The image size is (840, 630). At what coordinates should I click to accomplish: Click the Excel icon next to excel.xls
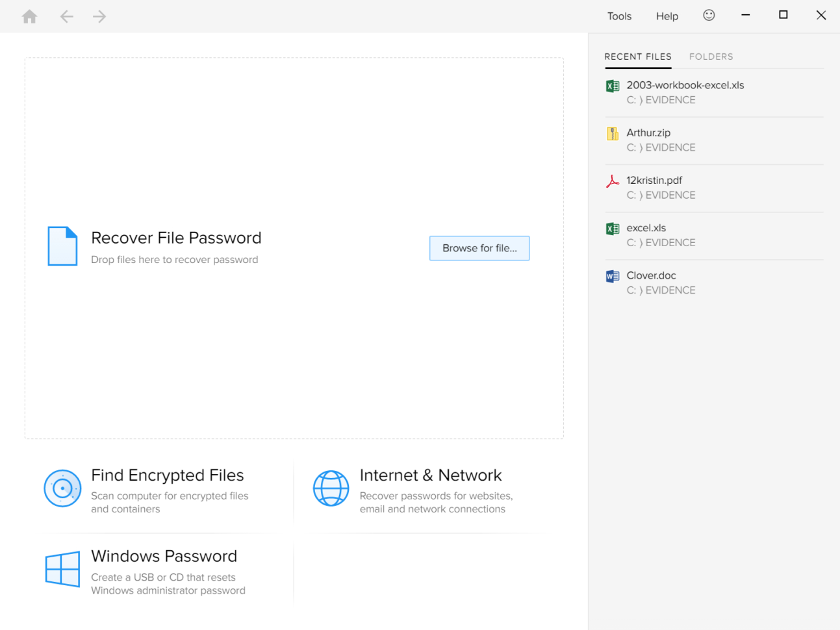pos(611,228)
